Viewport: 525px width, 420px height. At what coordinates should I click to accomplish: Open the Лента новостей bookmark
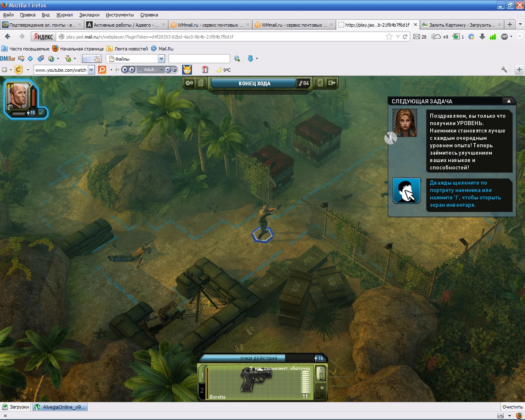[127, 48]
